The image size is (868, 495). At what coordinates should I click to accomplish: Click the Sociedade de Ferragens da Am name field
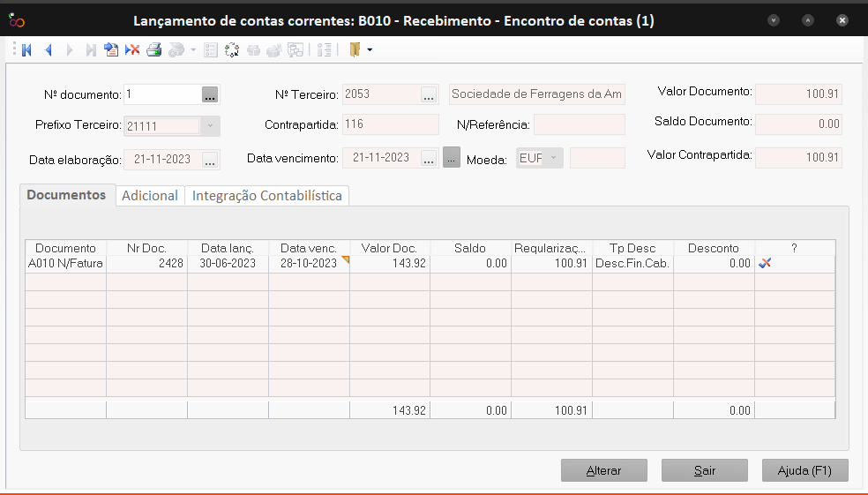[x=536, y=94]
